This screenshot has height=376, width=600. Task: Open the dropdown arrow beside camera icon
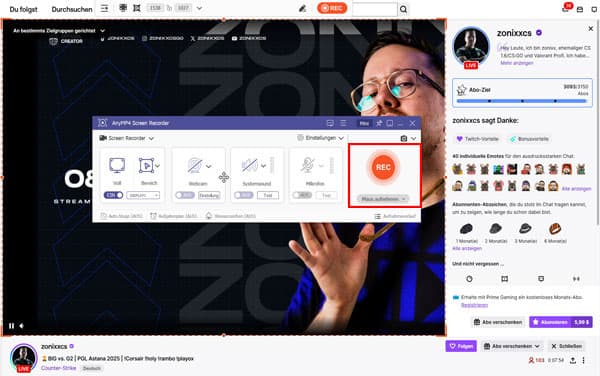(414, 138)
